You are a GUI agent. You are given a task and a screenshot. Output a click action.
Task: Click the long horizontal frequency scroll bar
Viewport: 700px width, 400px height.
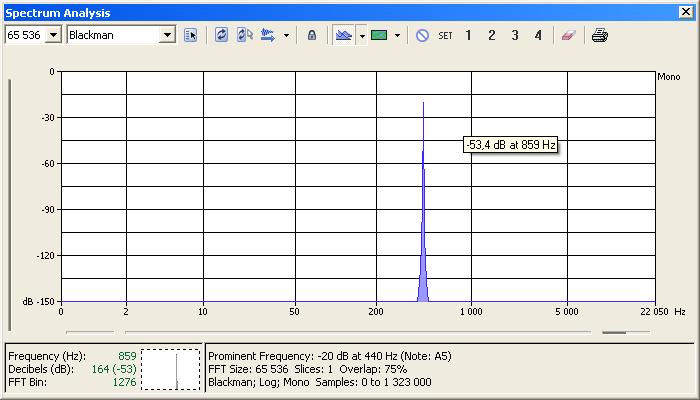tap(358, 332)
